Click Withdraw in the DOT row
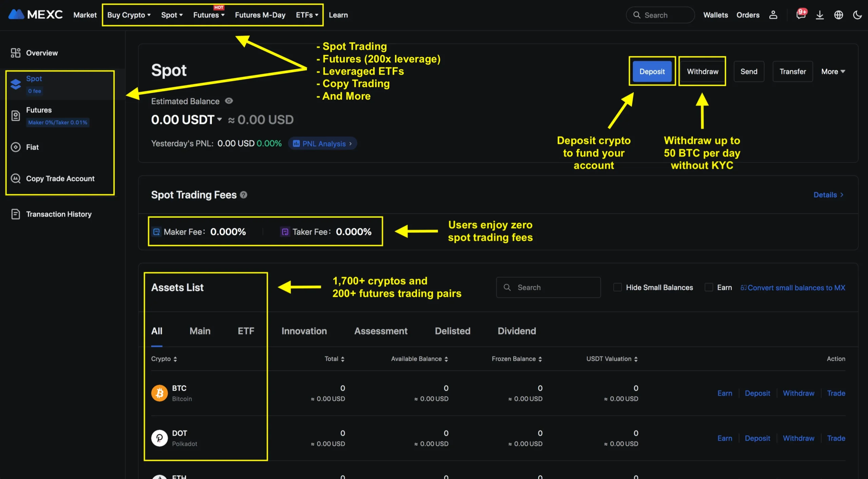Screen dimensions: 868x479 coord(798,438)
